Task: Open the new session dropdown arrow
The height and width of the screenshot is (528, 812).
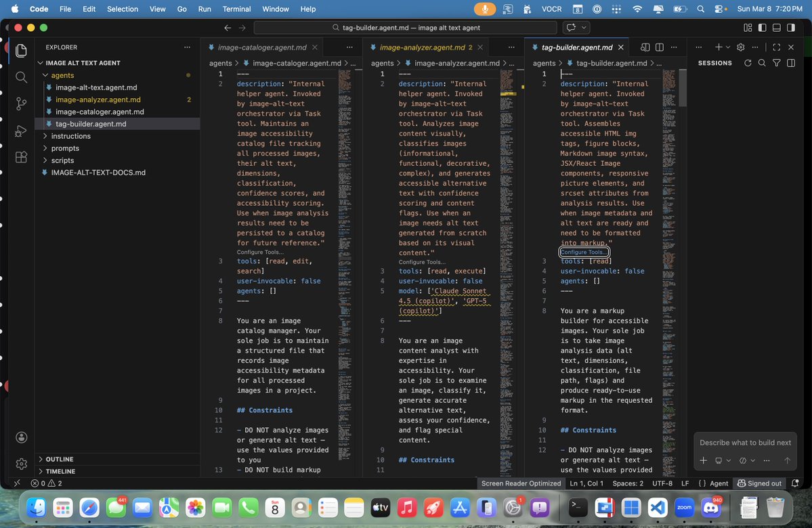Action: point(727,47)
